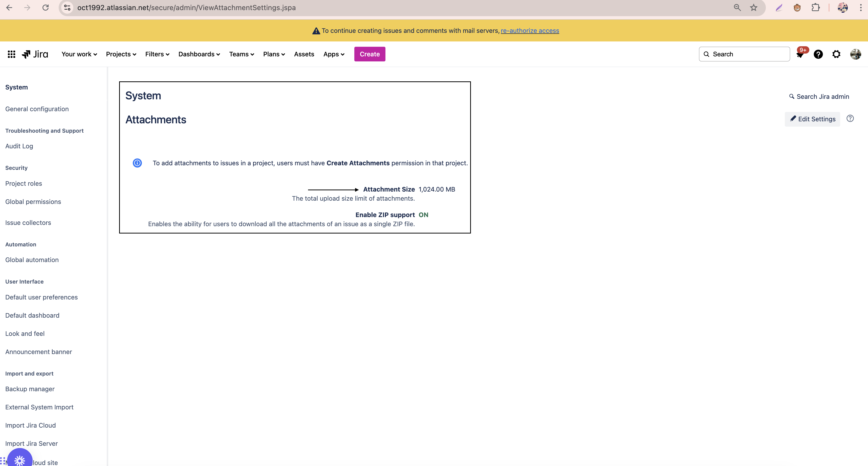Click the blue info icon in Attachments
868x466 pixels.
click(137, 163)
